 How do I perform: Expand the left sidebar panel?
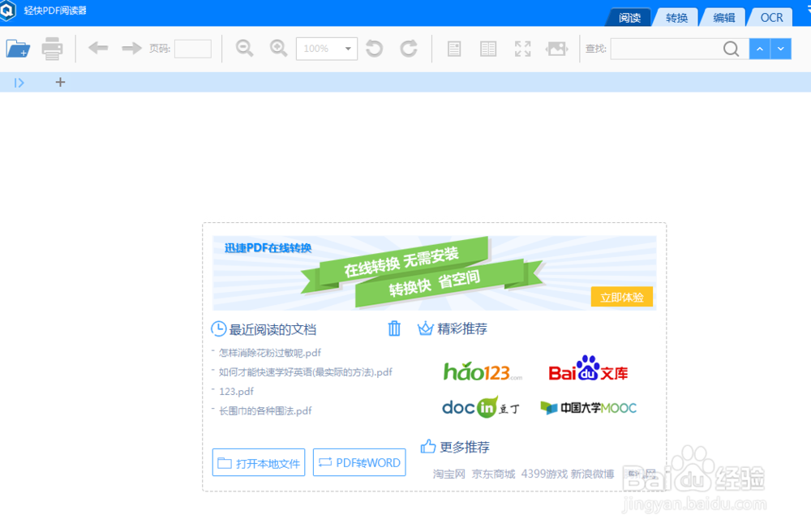coord(19,82)
